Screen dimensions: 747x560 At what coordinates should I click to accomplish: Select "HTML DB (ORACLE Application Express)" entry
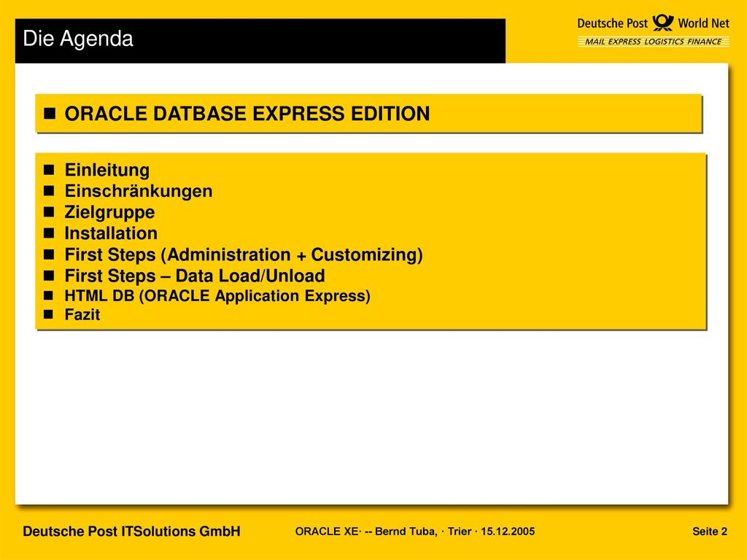click(x=217, y=296)
